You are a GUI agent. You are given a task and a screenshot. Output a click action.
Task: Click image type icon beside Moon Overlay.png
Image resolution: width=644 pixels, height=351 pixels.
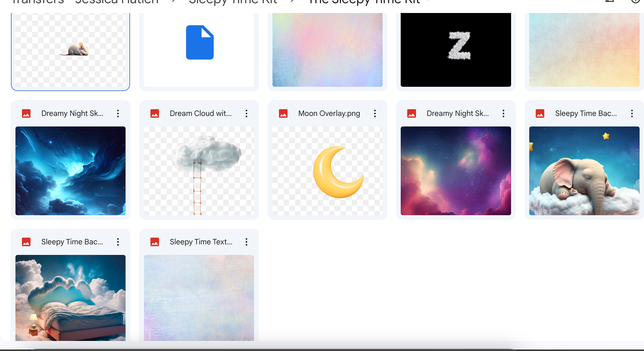coord(283,113)
